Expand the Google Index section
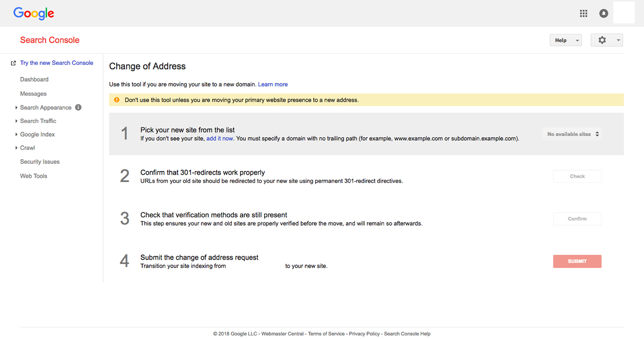The width and height of the screenshot is (644, 339). (37, 134)
